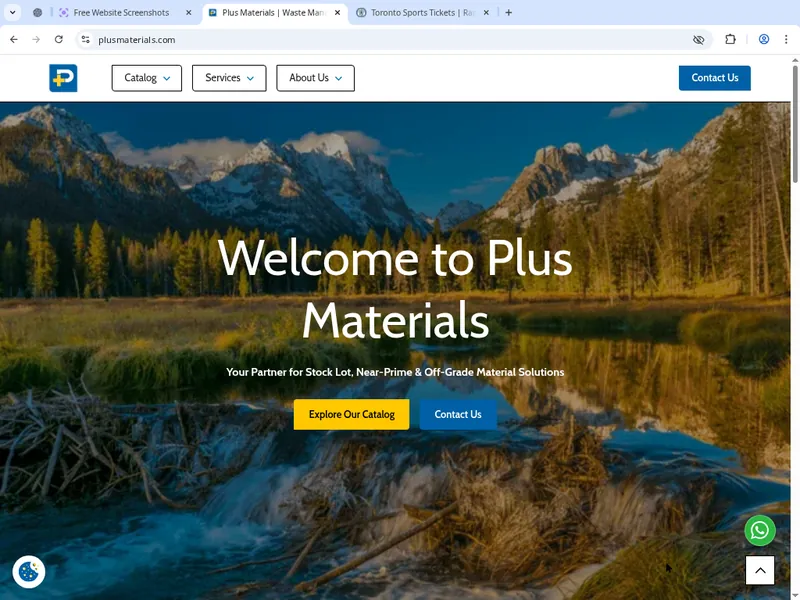Close the Toronto Sports Tickets tab
This screenshot has height=600, width=800.
pos(486,13)
